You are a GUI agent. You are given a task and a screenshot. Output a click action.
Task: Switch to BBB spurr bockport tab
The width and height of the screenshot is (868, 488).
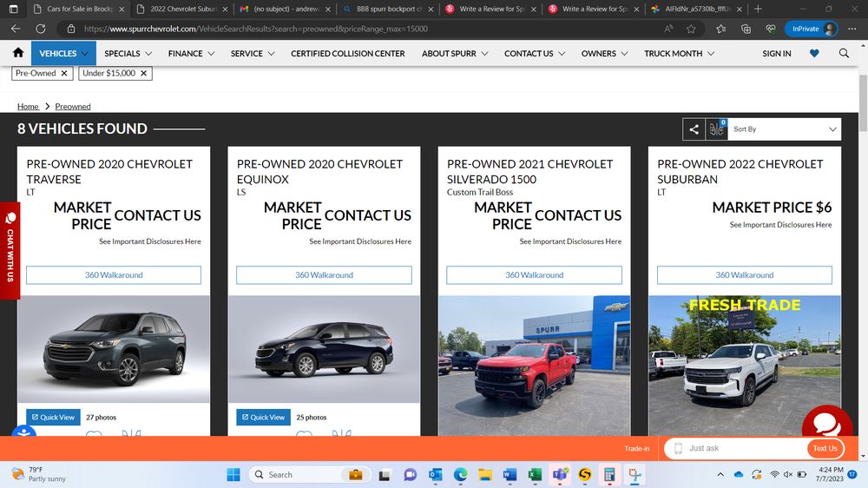pyautogui.click(x=387, y=9)
